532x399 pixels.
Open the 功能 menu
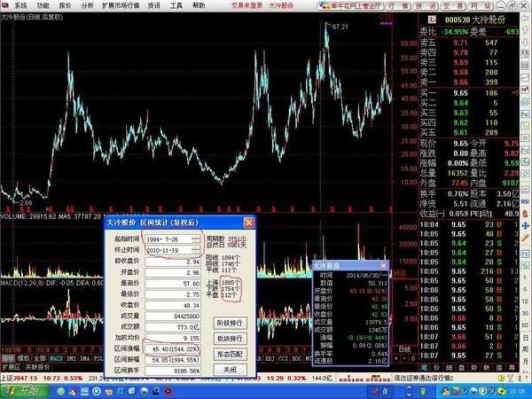(43, 5)
